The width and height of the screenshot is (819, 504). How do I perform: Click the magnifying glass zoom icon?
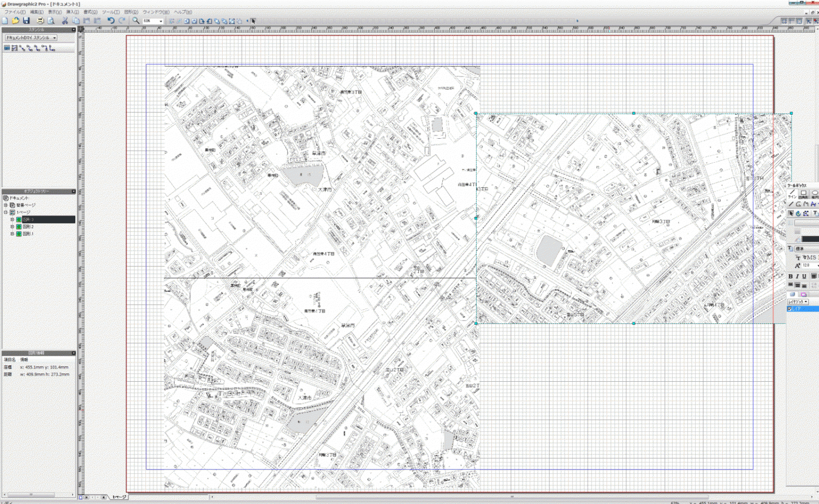(135, 21)
